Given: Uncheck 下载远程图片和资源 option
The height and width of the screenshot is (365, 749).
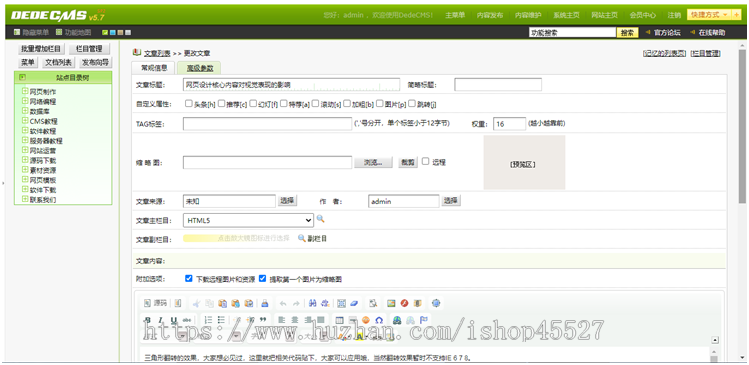Looking at the screenshot, I should (189, 278).
